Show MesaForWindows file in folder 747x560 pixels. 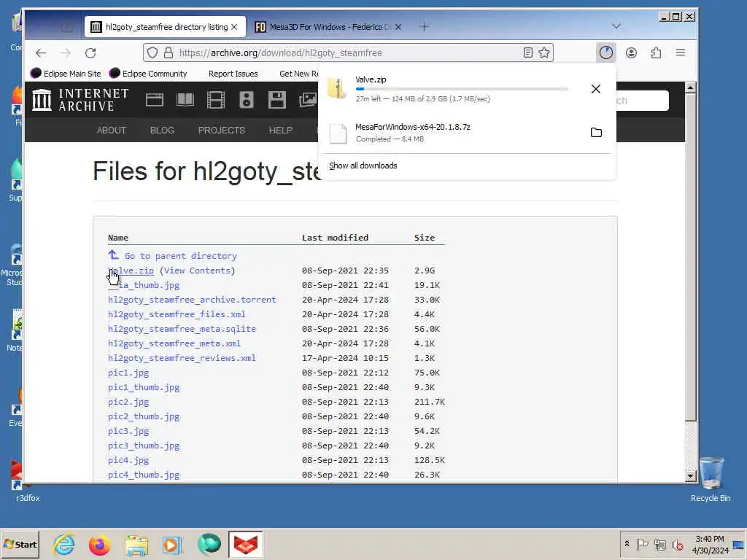(x=596, y=133)
